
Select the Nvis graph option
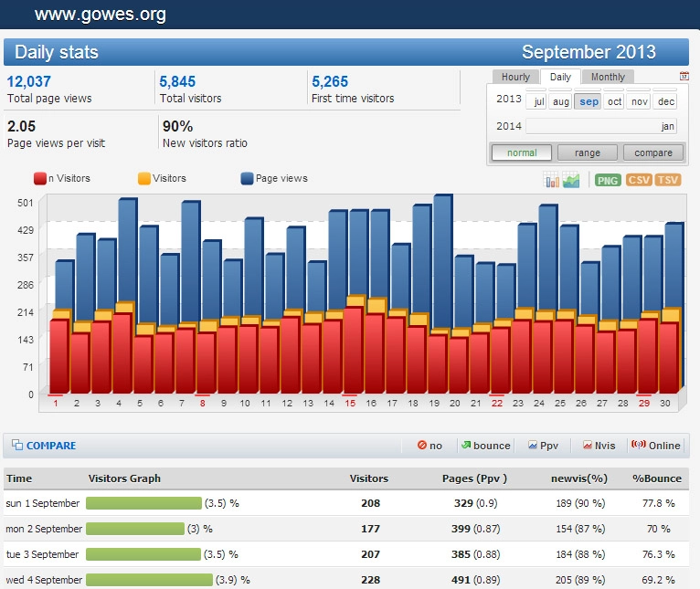tap(599, 446)
